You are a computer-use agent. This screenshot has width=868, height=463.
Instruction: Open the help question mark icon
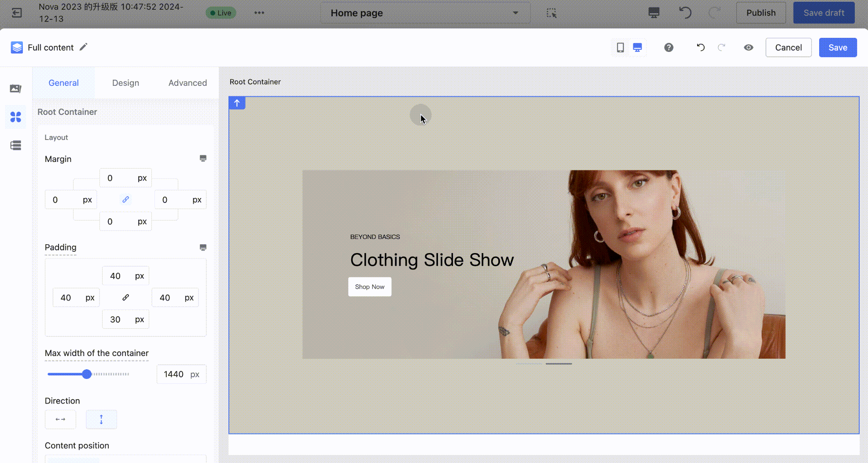tap(669, 48)
